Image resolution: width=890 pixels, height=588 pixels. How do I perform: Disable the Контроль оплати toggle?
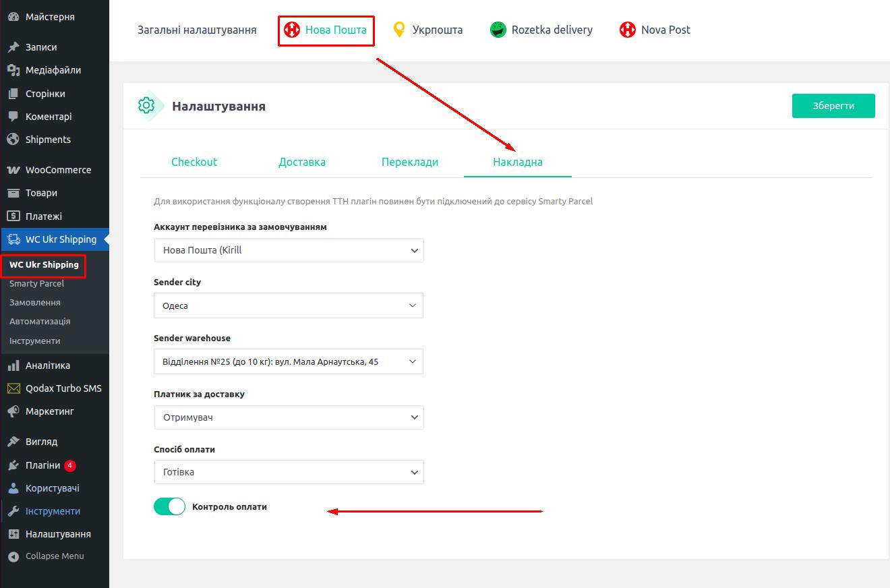(169, 506)
